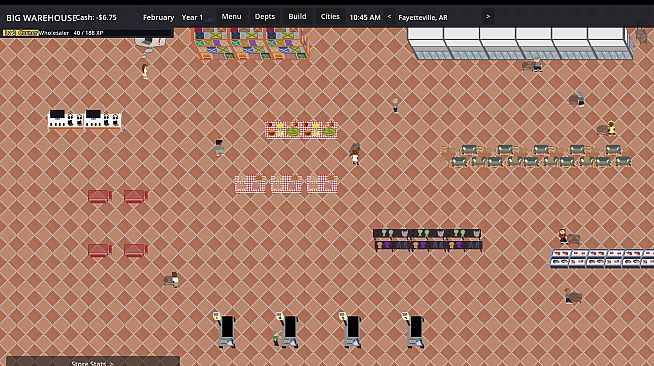Click the Year 1 label
The height and width of the screenshot is (366, 654).
pos(192,18)
